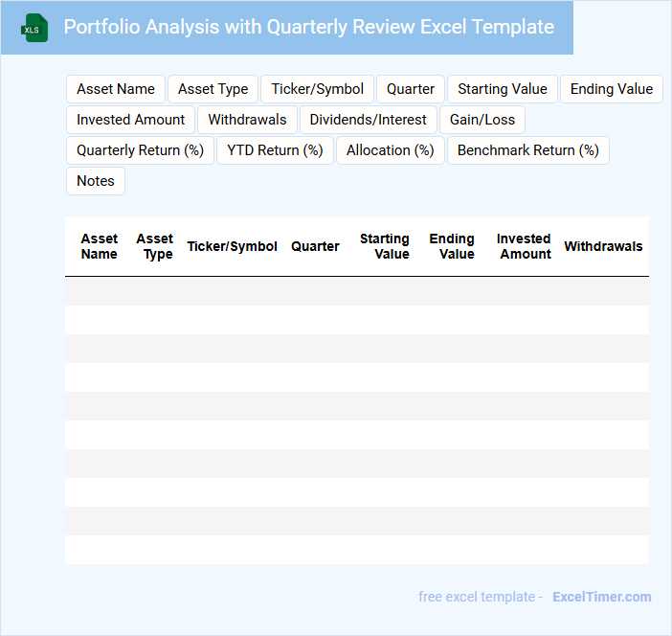Select the Asset Name tag

[x=116, y=89]
